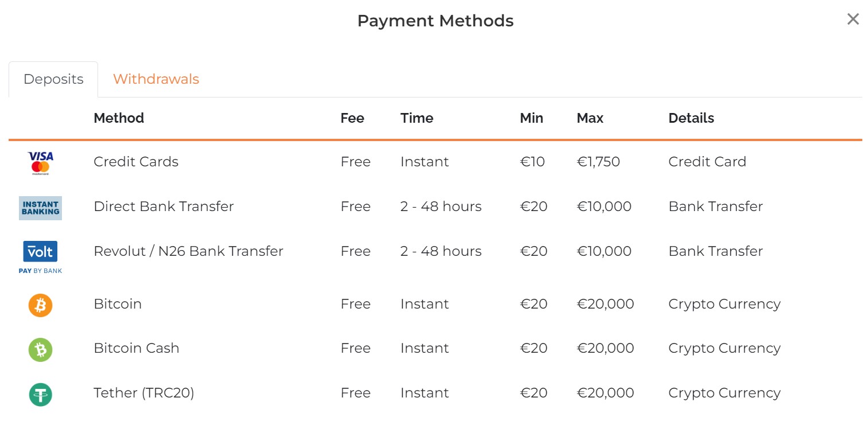
Task: Select Revolut / N26 Bank Transfer
Action: point(188,251)
